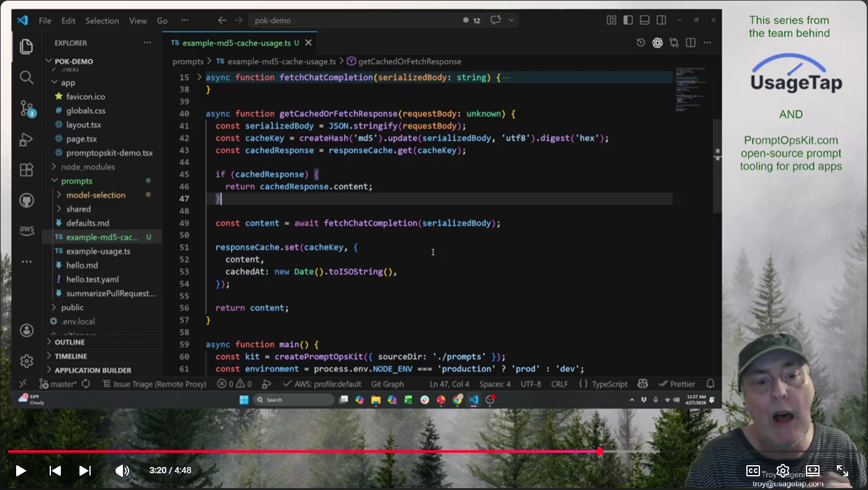Close the example-md5-cache-usage.ts tab
This screenshot has height=490, width=868.
[x=309, y=43]
